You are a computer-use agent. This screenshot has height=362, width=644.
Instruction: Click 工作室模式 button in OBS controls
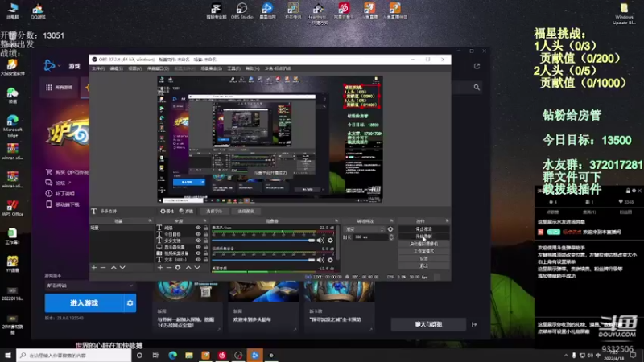pyautogui.click(x=423, y=251)
